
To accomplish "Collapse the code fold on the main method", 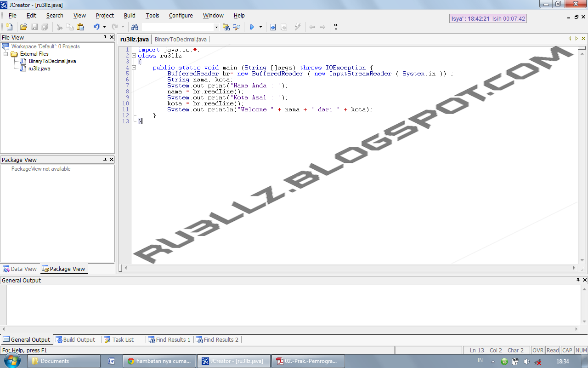I will pos(133,67).
